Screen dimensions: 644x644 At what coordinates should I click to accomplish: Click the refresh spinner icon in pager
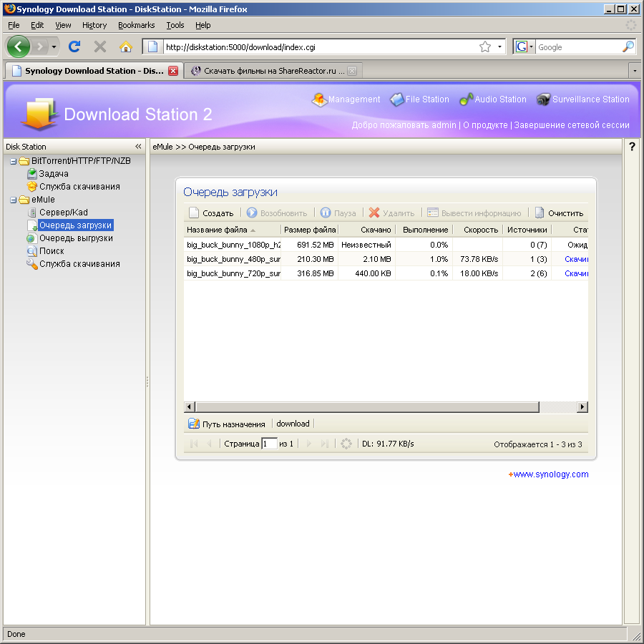click(346, 444)
